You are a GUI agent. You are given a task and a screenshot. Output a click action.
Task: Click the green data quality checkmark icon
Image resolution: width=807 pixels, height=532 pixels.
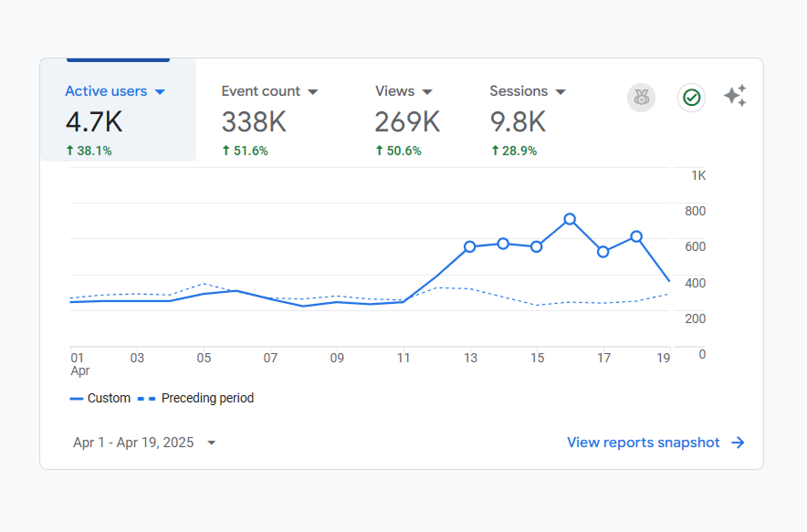click(691, 98)
